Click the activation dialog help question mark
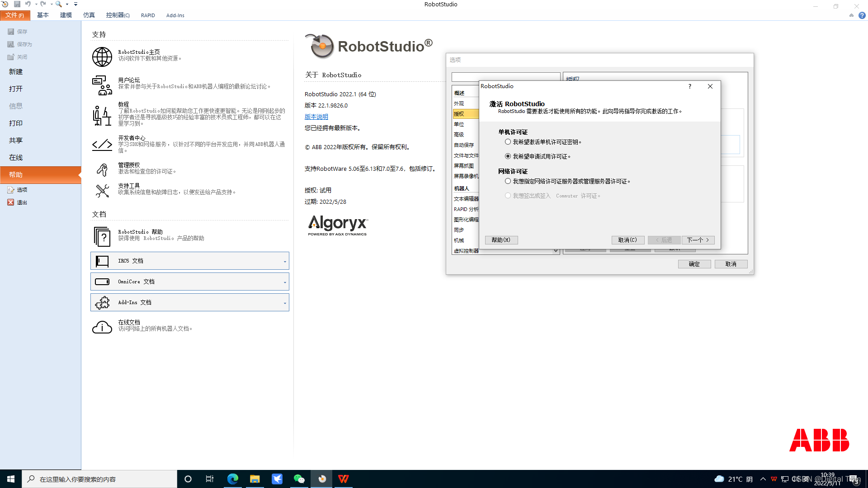The width and height of the screenshot is (868, 488). click(x=690, y=86)
